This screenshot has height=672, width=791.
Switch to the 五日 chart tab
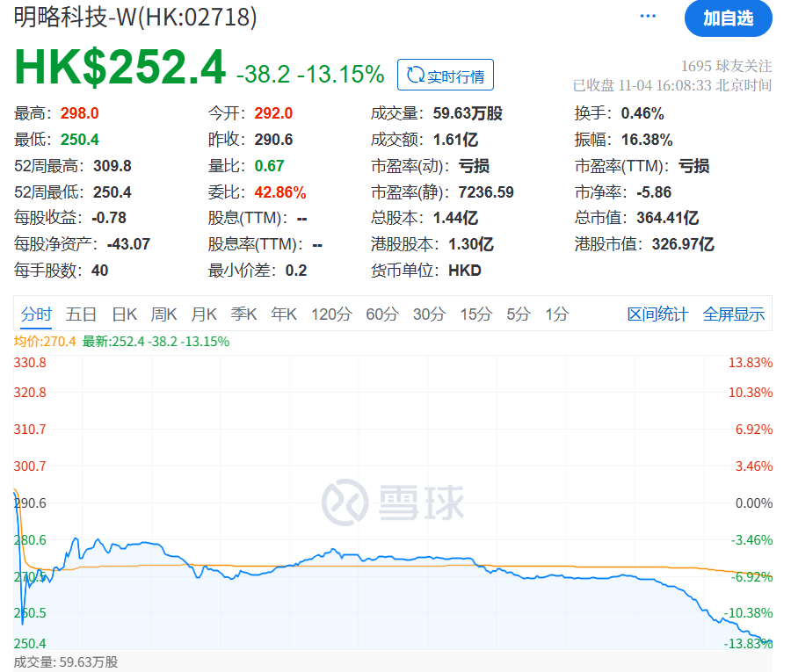click(x=81, y=314)
